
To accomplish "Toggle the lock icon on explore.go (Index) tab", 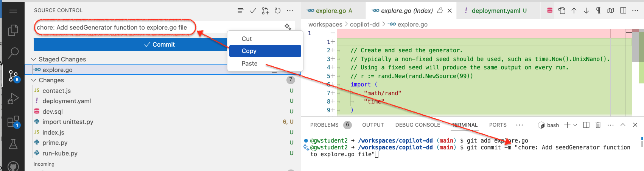I will click(x=440, y=11).
